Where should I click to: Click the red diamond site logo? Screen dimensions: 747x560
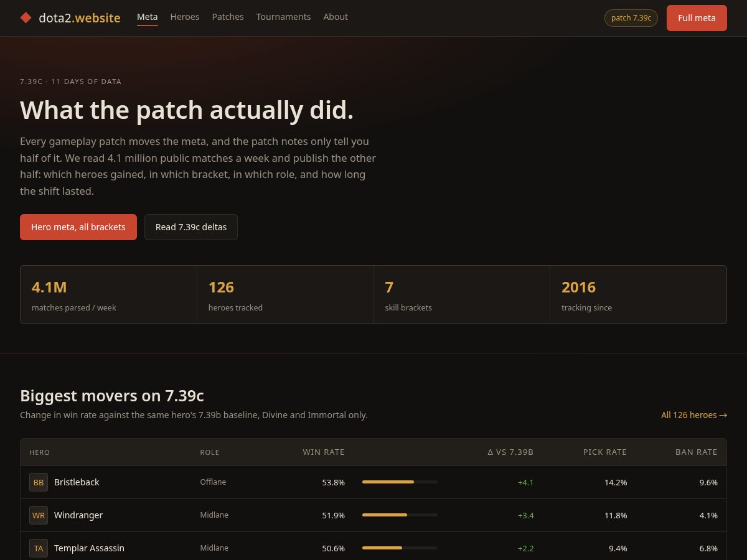coord(26,18)
